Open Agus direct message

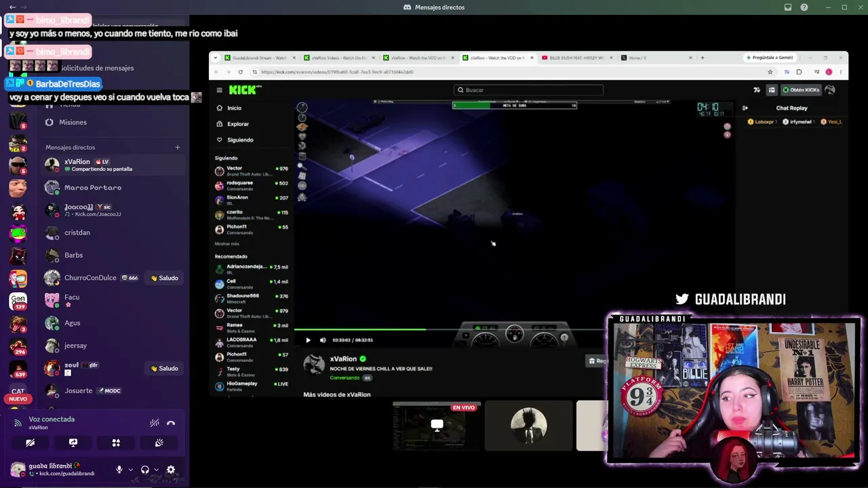pos(113,323)
